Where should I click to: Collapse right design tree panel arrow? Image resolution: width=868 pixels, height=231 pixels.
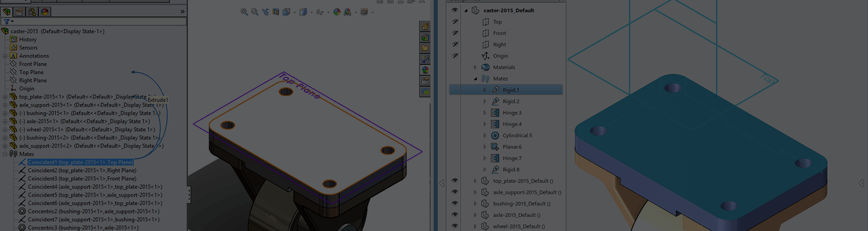(x=442, y=183)
